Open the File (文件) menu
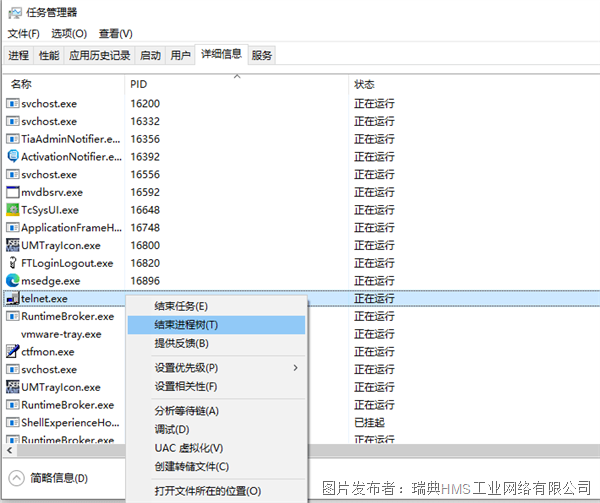The width and height of the screenshot is (600, 503). [23, 34]
